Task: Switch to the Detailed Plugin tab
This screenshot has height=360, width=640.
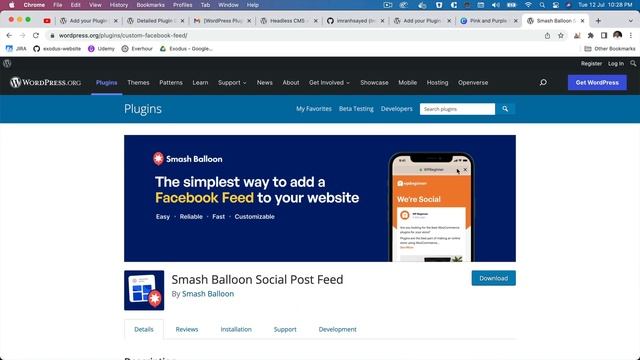Action: 155,20
